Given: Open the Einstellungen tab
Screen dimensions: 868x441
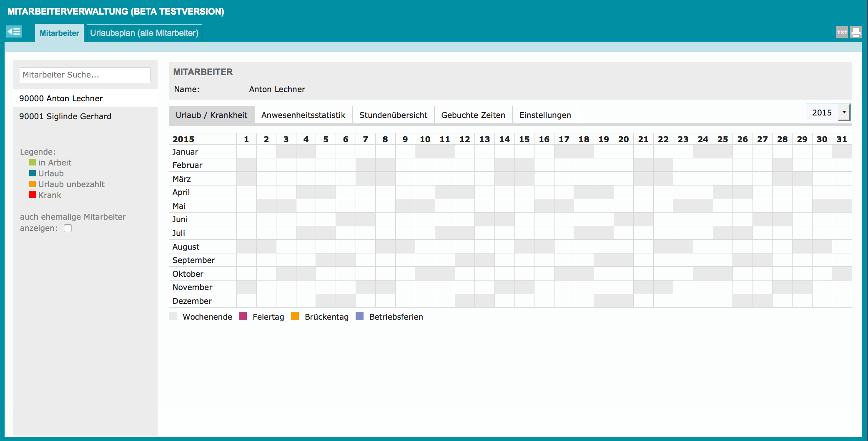Looking at the screenshot, I should [545, 115].
